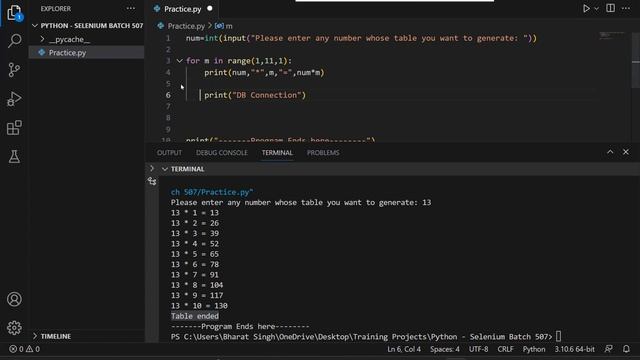Viewport: 640px width, 360px height.
Task: Click EXPLORER panel title
Action: 56,9
